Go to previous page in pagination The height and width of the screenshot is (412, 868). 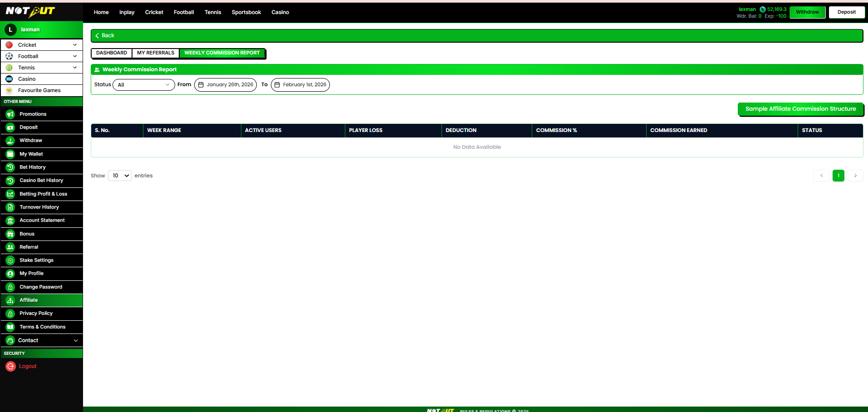click(x=821, y=176)
